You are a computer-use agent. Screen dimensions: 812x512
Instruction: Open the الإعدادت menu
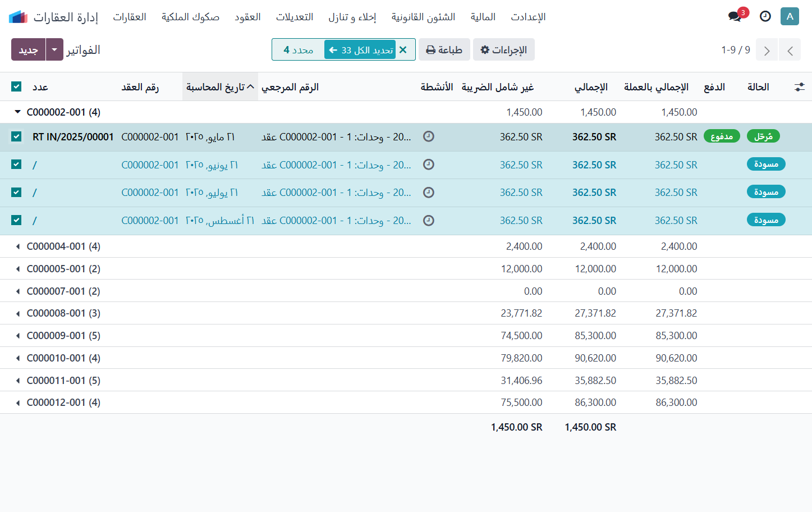click(528, 17)
